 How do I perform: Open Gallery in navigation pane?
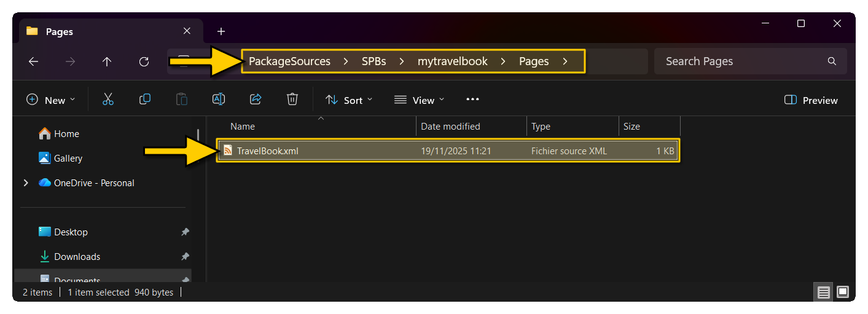pos(60,159)
